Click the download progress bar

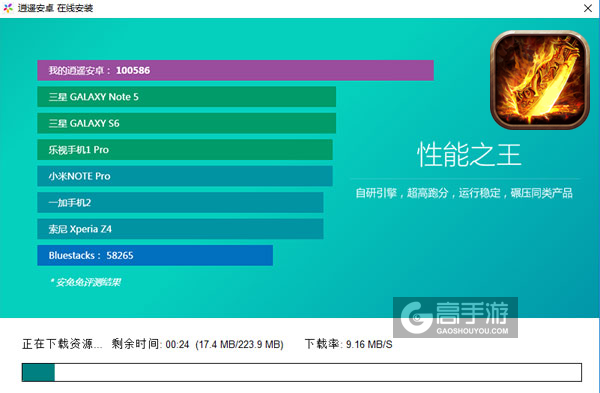(302, 372)
